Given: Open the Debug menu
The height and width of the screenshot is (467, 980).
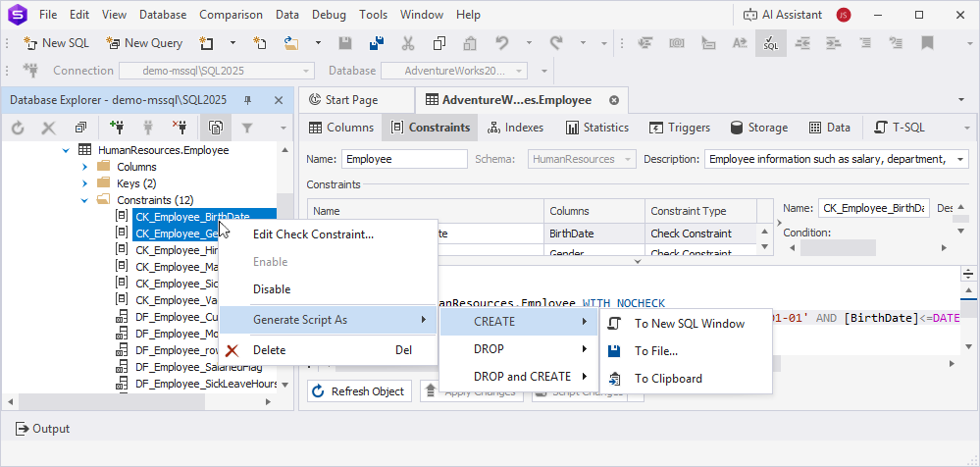Looking at the screenshot, I should (329, 15).
